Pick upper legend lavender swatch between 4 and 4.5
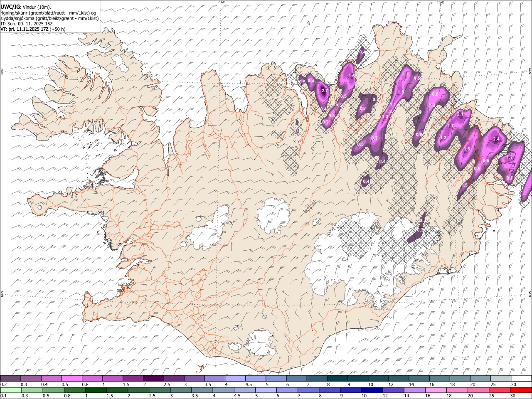This screenshot has width=532, height=399. pos(235,378)
